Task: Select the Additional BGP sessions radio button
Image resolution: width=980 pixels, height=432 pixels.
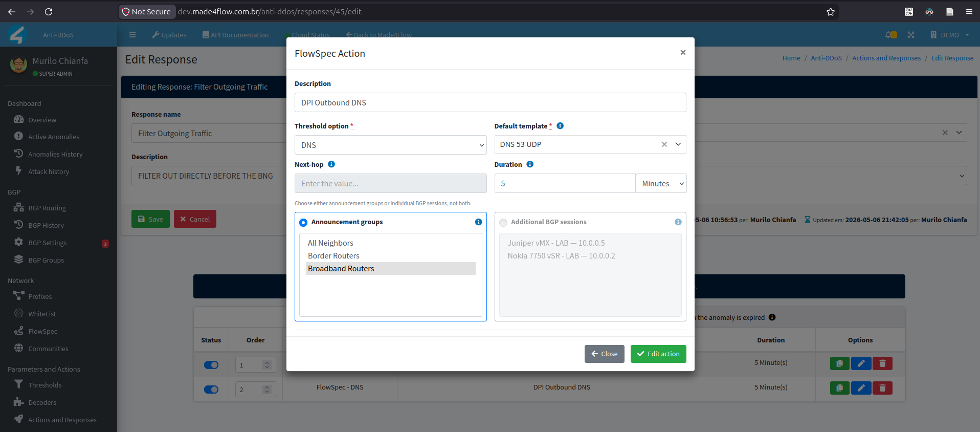Action: 503,223
